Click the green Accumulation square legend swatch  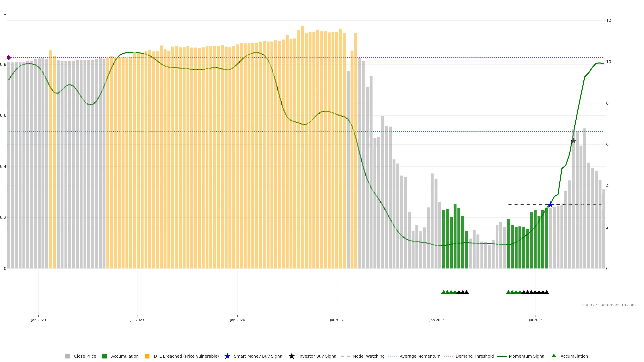click(104, 356)
